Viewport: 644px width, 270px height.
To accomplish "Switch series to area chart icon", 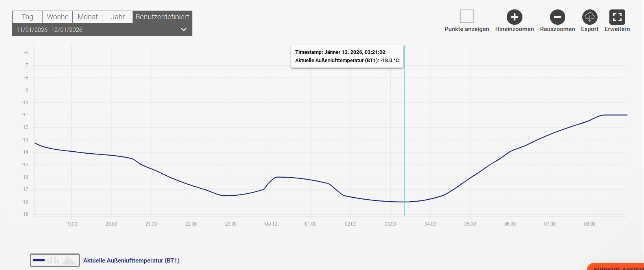I will [69, 260].
